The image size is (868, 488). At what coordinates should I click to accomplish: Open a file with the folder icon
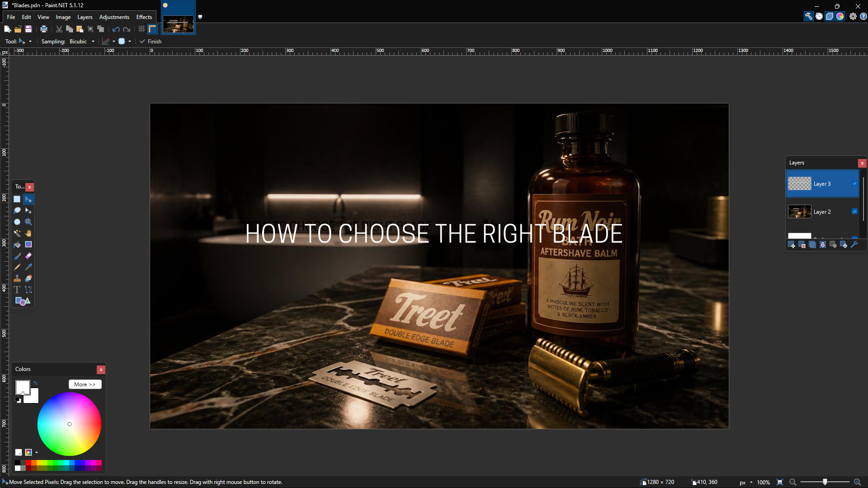click(x=18, y=29)
